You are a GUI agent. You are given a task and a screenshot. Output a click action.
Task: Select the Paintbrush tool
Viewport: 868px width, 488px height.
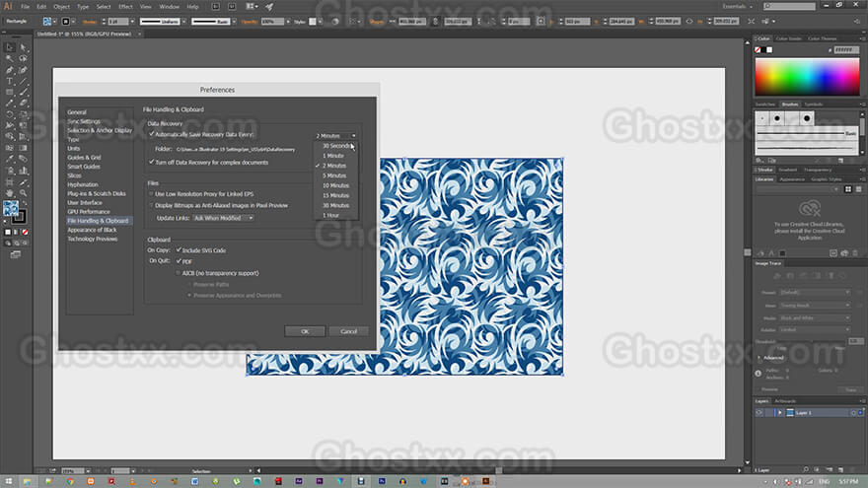pos(24,93)
